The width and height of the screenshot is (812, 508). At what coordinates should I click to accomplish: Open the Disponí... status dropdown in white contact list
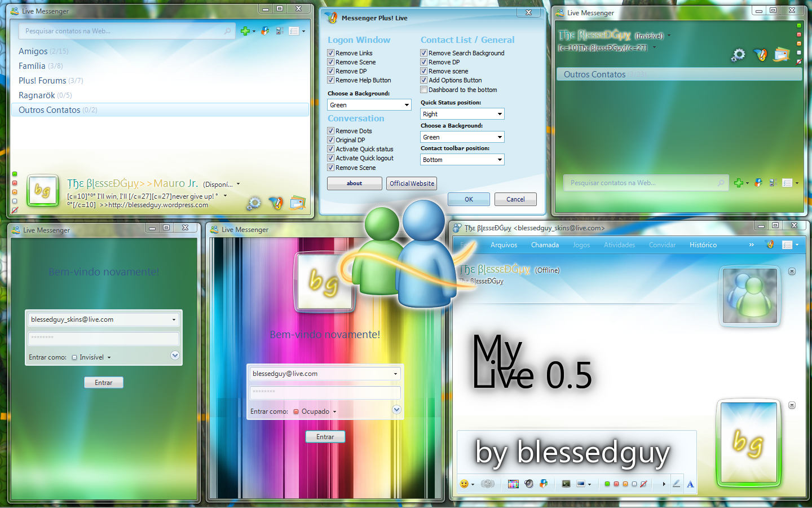point(221,184)
